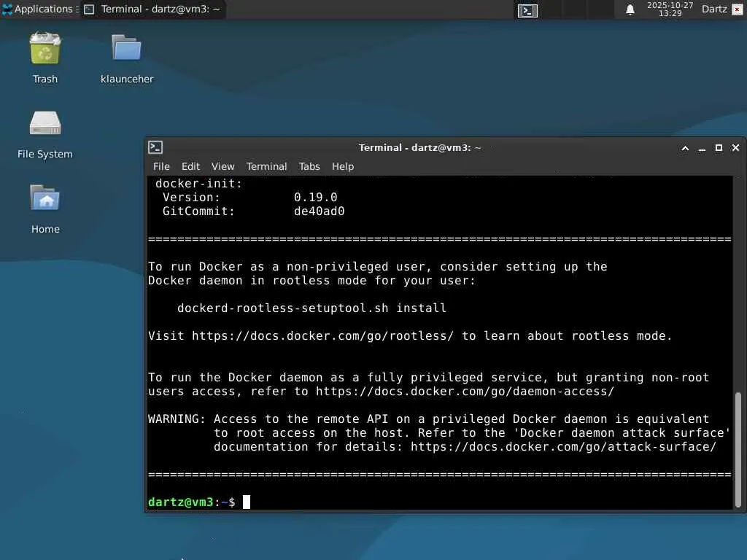This screenshot has height=560, width=747.
Task: Click the terminal cursor block at prompt
Action: pyautogui.click(x=247, y=502)
